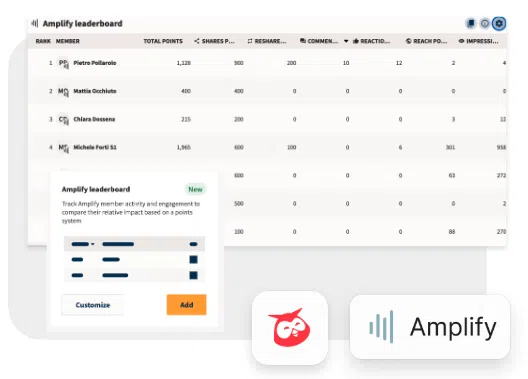Click the globe icon in Reach column header
This screenshot has width=528, height=379.
(408, 41)
